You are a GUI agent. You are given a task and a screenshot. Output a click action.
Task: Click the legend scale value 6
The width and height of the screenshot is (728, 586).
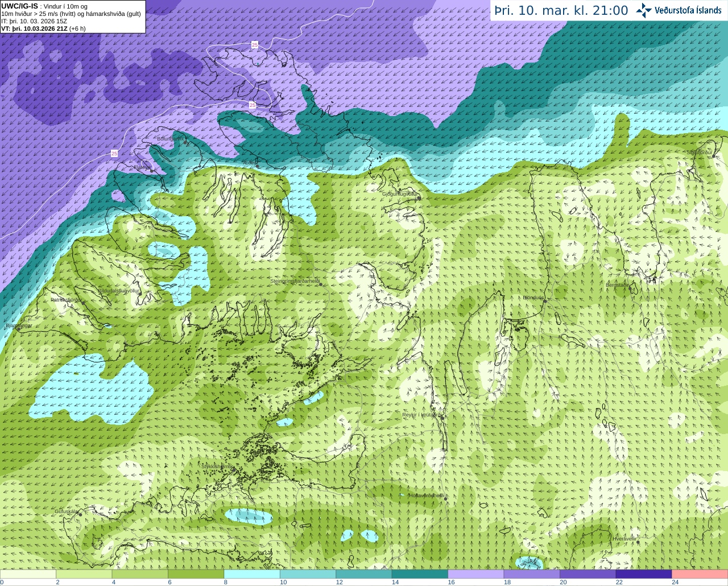click(x=169, y=582)
